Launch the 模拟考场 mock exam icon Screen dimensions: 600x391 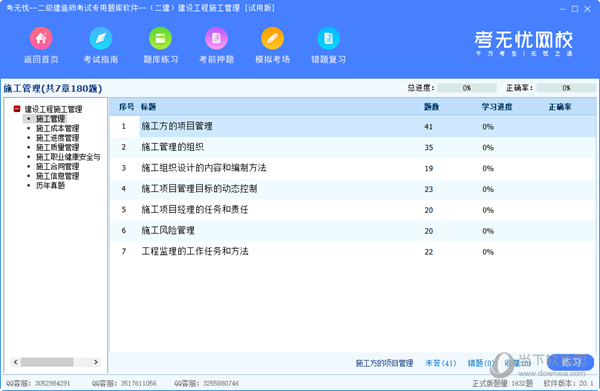pos(272,39)
